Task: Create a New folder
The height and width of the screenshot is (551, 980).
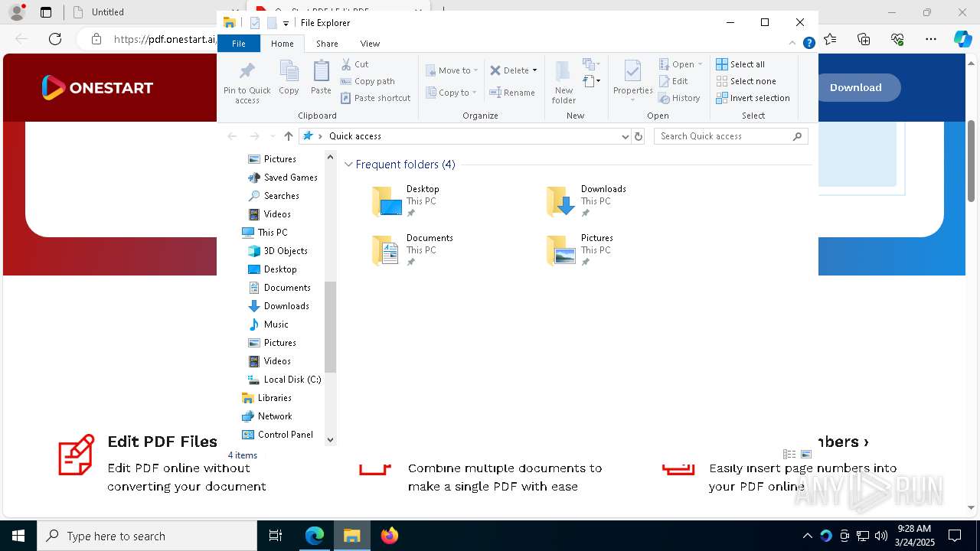Action: click(x=563, y=83)
